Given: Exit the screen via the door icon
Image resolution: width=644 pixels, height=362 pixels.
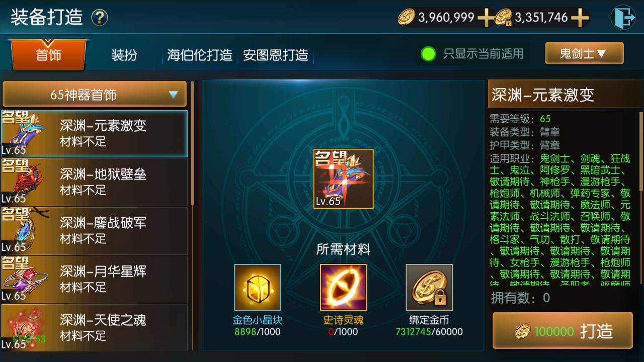Looking at the screenshot, I should [623, 18].
